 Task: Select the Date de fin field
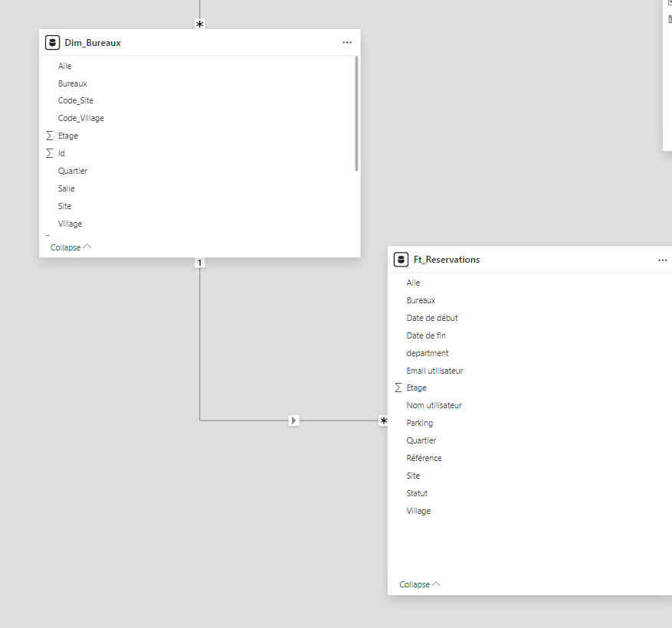click(x=426, y=335)
